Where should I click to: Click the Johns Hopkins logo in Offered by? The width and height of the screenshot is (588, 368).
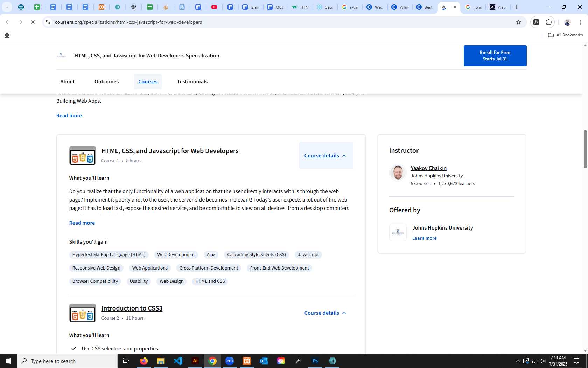398,232
